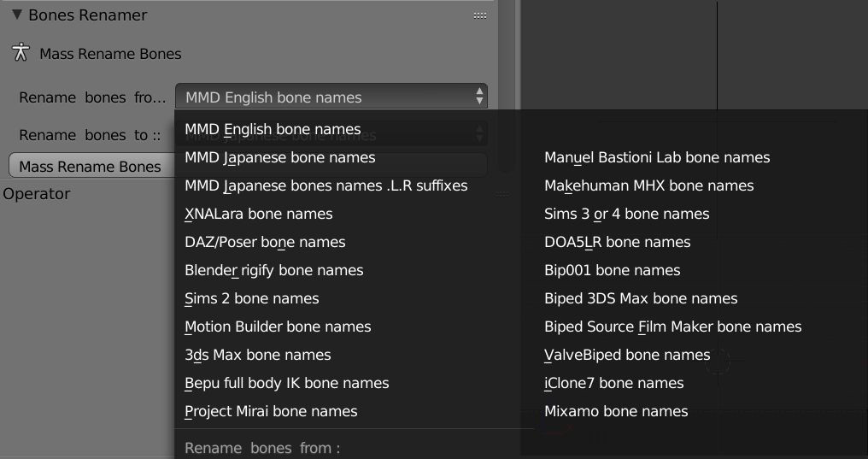
Task: Click the Operator panel label
Action: coord(37,194)
